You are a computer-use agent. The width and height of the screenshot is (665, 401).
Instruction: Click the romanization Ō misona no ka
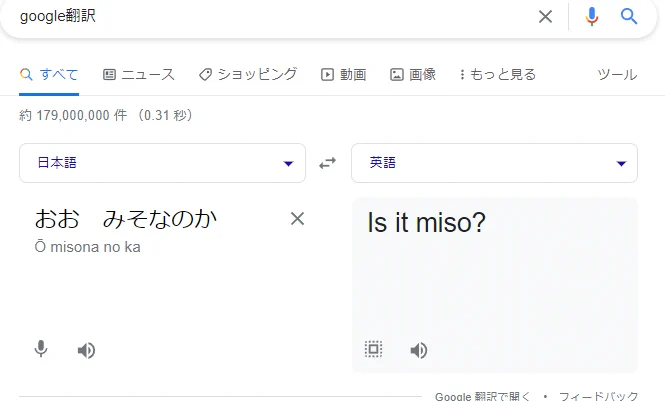pyautogui.click(x=87, y=247)
